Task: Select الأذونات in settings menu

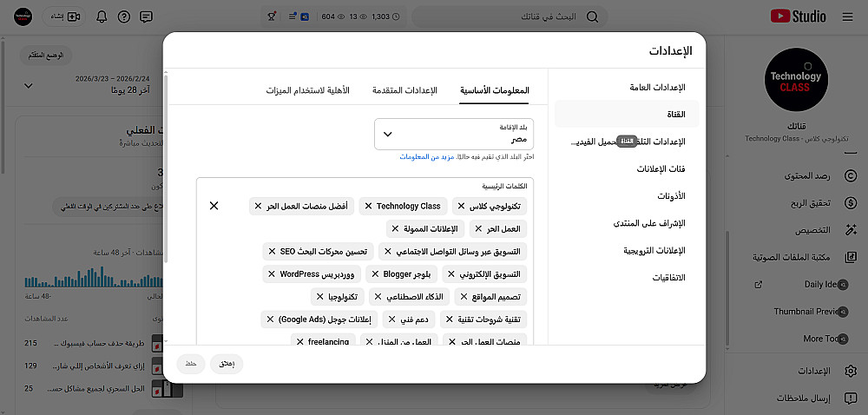Action: tap(628, 196)
